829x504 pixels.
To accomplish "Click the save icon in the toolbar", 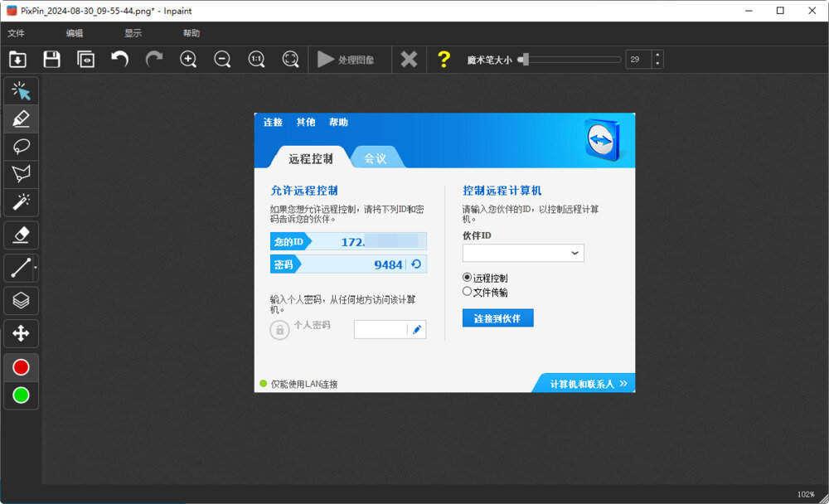I will (x=51, y=59).
